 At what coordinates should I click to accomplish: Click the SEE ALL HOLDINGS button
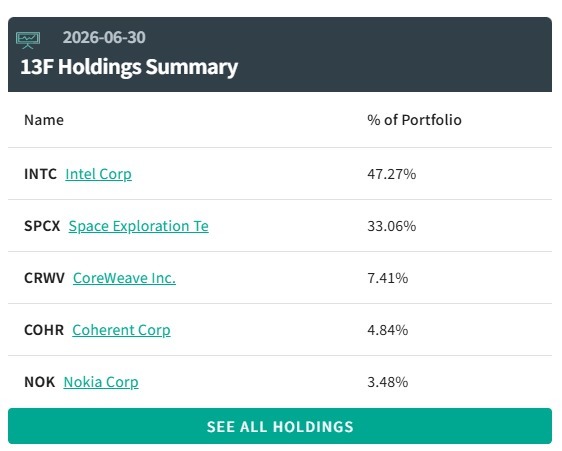[x=280, y=426]
